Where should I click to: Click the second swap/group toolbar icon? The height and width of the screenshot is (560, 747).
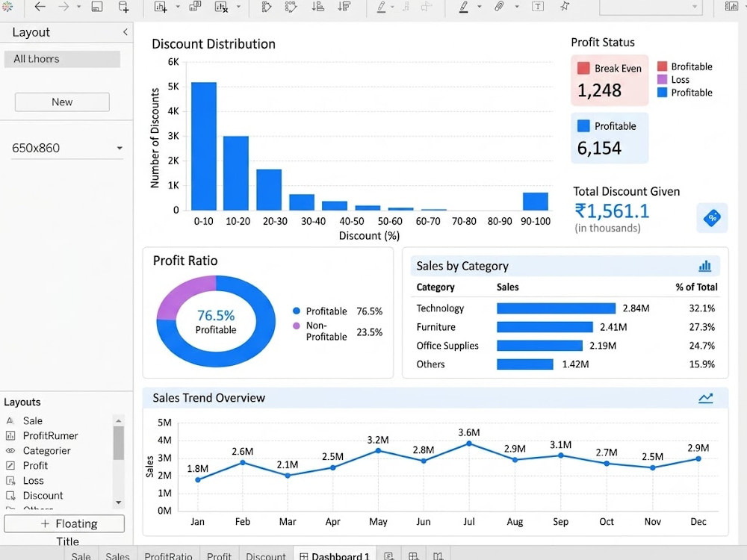291,7
